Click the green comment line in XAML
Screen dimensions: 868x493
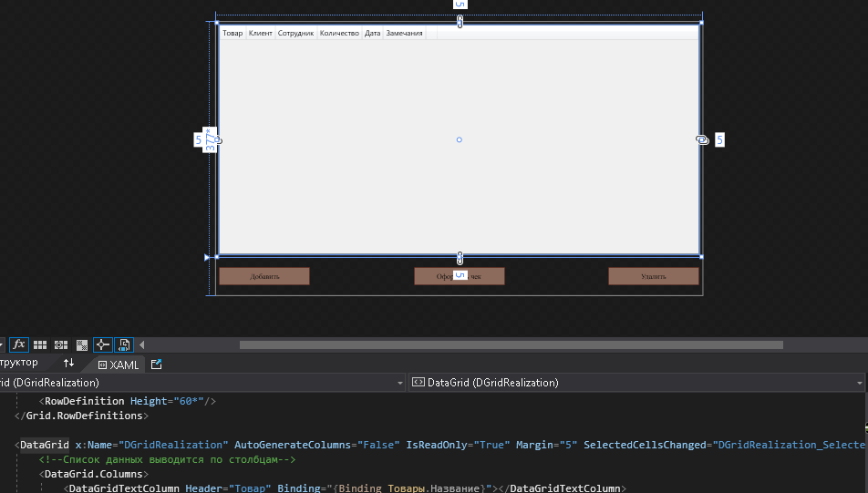tap(167, 459)
